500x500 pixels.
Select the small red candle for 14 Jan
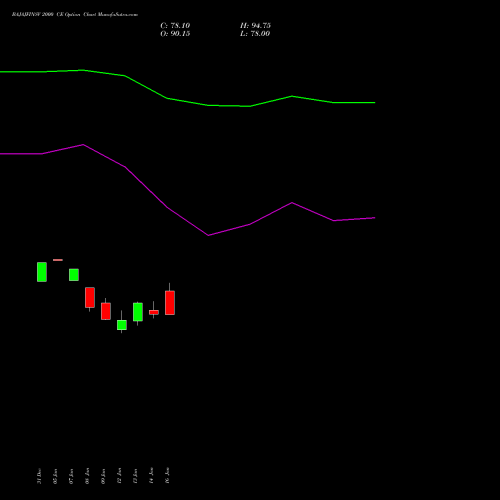[x=154, y=312]
